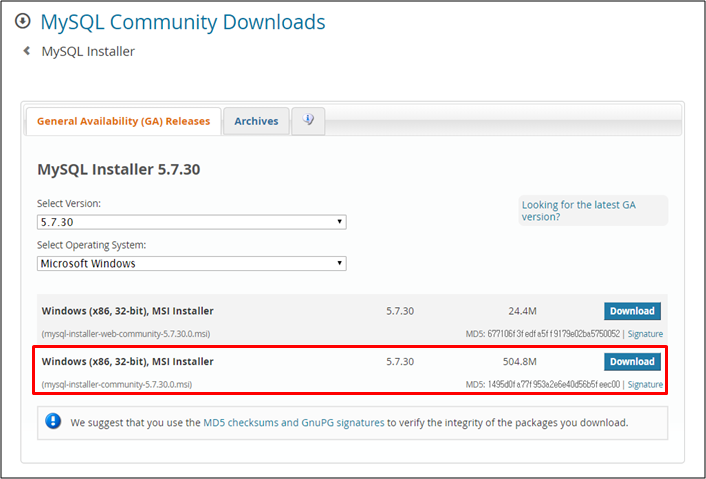Open Signature link for the 504.8M installer
Viewport: 706px width, 479px height.
pos(645,384)
